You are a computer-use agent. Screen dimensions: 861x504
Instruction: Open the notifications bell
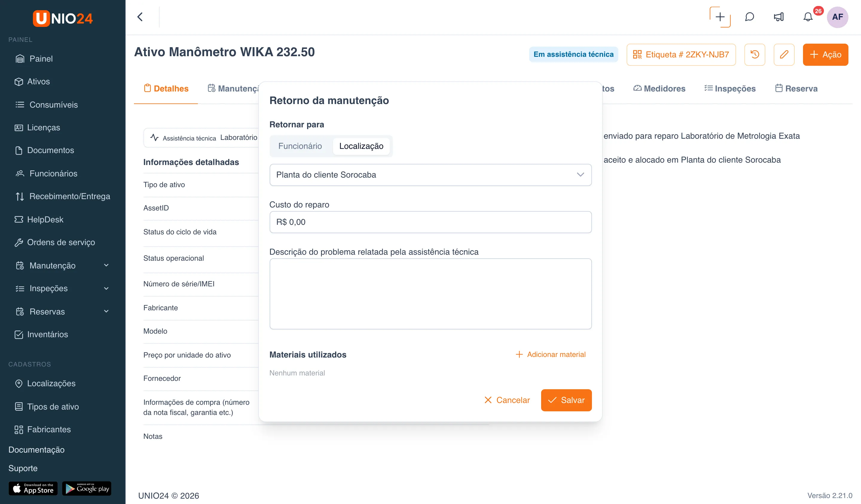[808, 17]
